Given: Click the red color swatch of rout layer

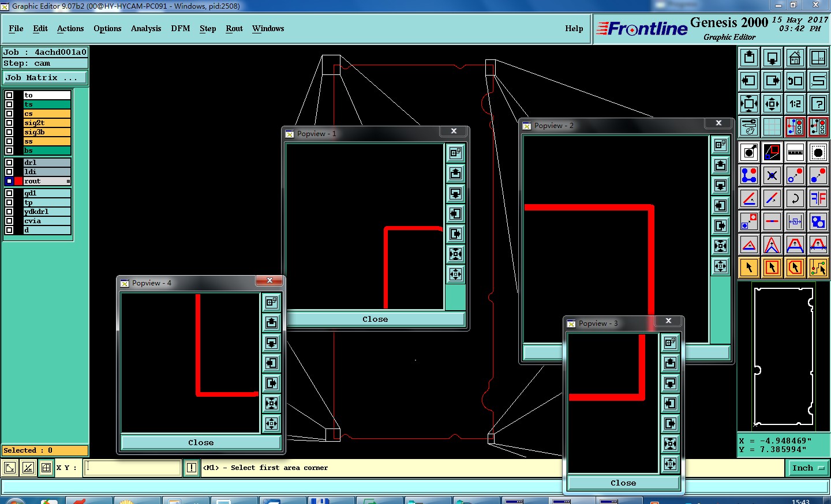Looking at the screenshot, I should click(18, 181).
